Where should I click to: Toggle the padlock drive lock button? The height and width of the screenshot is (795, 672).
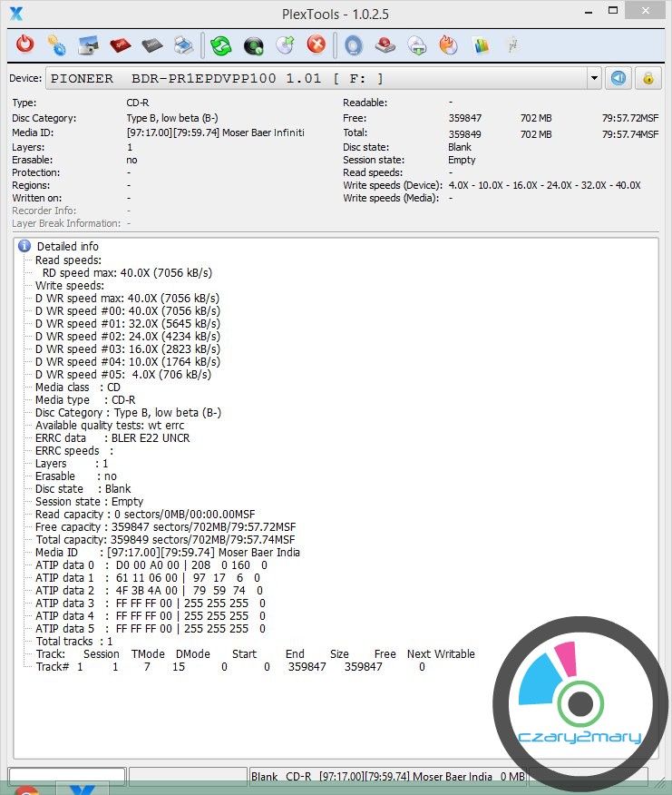648,78
